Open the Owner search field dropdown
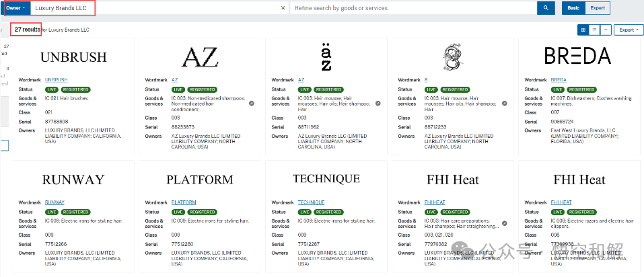Screen dimensions: 644x277 [x=17, y=8]
